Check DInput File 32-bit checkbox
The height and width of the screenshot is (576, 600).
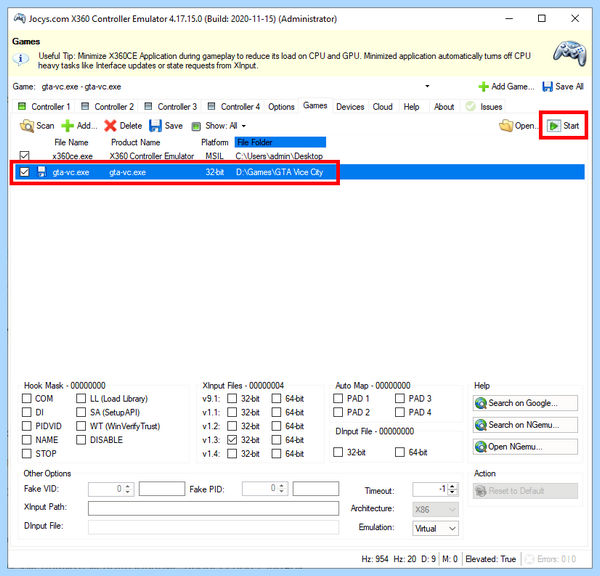[x=338, y=452]
